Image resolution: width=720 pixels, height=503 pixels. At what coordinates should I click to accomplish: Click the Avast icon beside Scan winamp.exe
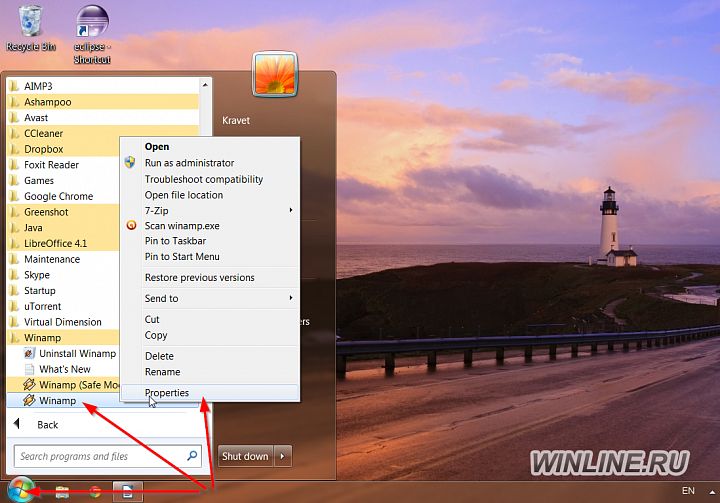pyautogui.click(x=130, y=226)
